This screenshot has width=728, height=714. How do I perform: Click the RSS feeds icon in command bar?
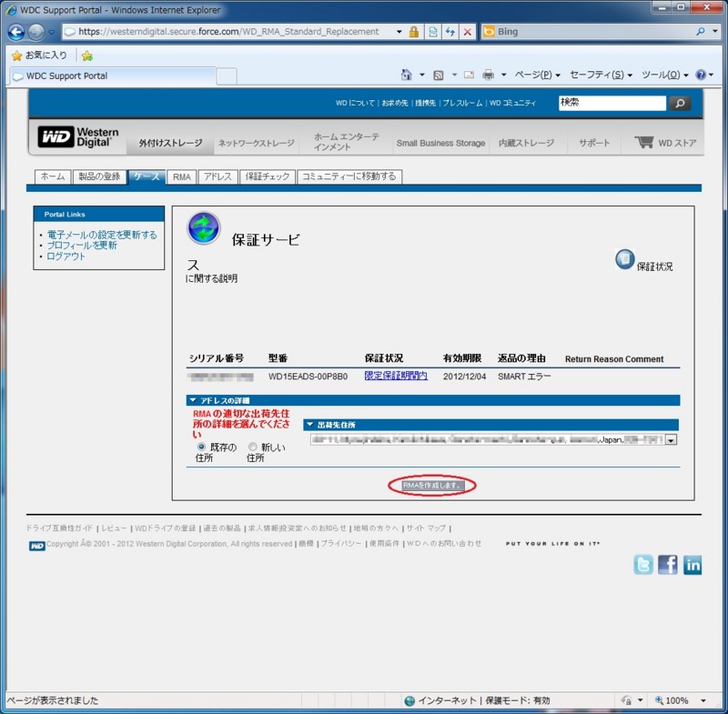439,75
